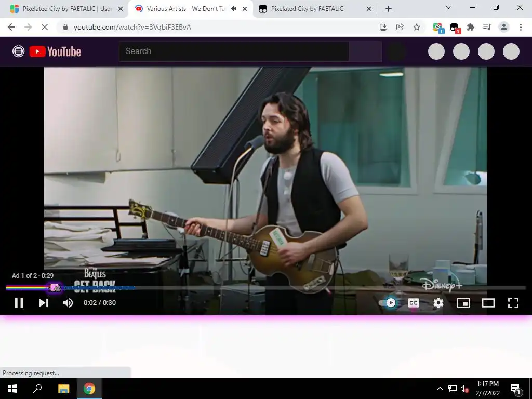Open the Extensions puzzle menu
The height and width of the screenshot is (399, 532).
471,27
